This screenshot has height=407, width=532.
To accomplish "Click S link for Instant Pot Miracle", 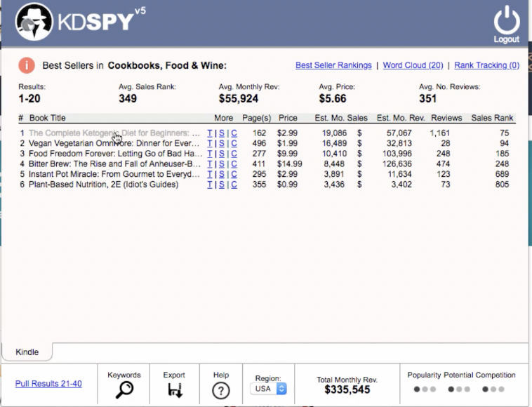I will (222, 174).
